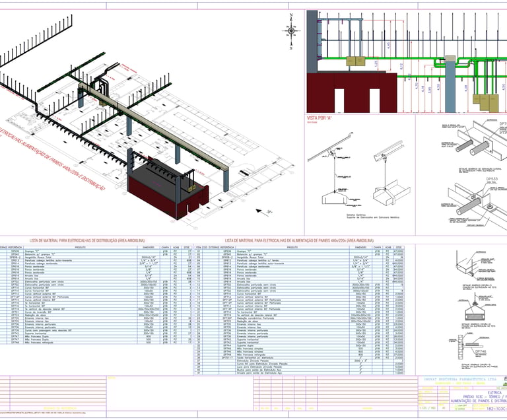Screen dimensions: 507x420
Task: Select the "Suporte duplo" row
Action: pyautogui.click(x=299, y=345)
